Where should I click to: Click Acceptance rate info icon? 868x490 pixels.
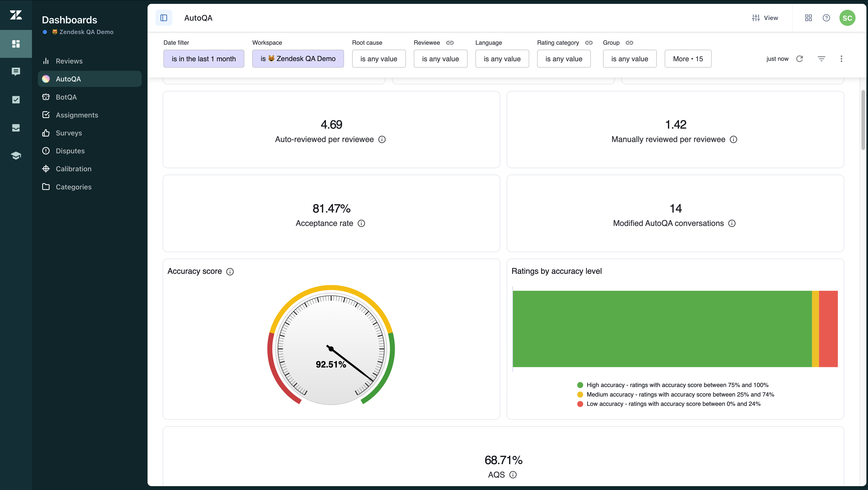click(x=361, y=223)
